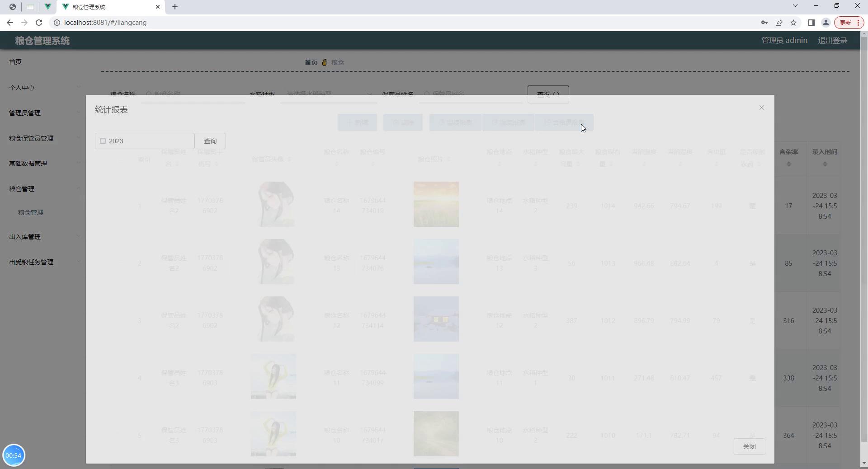Image resolution: width=868 pixels, height=469 pixels.
Task: Open the browser profile avatar
Action: click(x=826, y=23)
